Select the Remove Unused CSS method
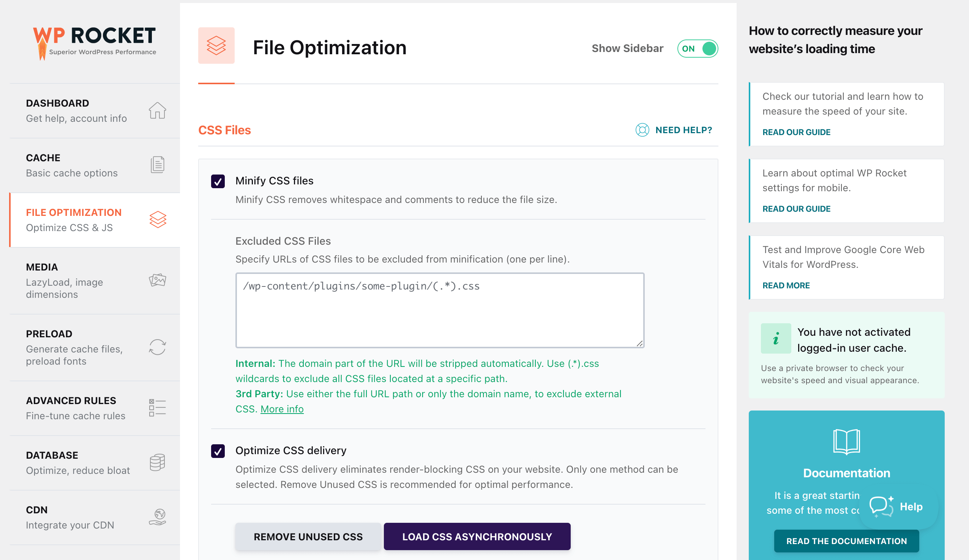This screenshot has height=560, width=969. click(308, 536)
